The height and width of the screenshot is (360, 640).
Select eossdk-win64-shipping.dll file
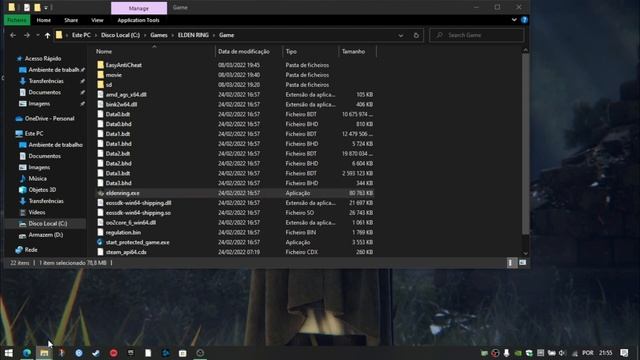138,203
